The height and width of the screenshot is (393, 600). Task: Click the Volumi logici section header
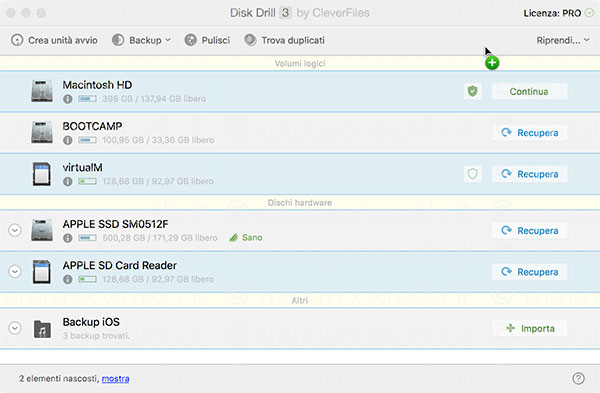coord(300,64)
